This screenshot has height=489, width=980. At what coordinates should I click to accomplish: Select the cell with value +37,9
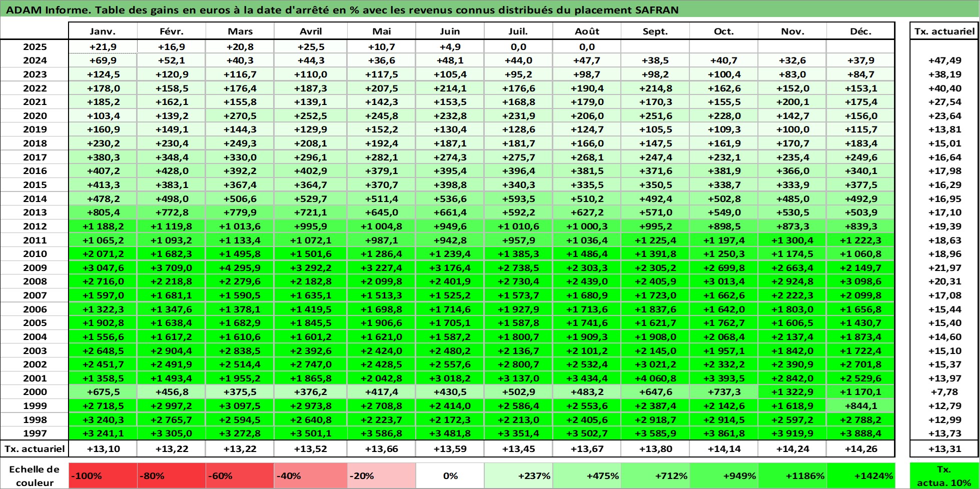[x=860, y=60]
